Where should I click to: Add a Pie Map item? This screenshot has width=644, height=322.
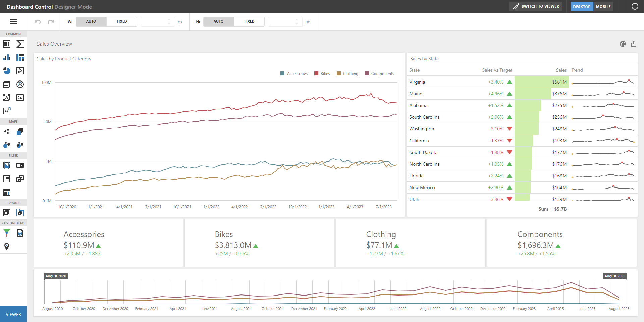pyautogui.click(x=20, y=145)
